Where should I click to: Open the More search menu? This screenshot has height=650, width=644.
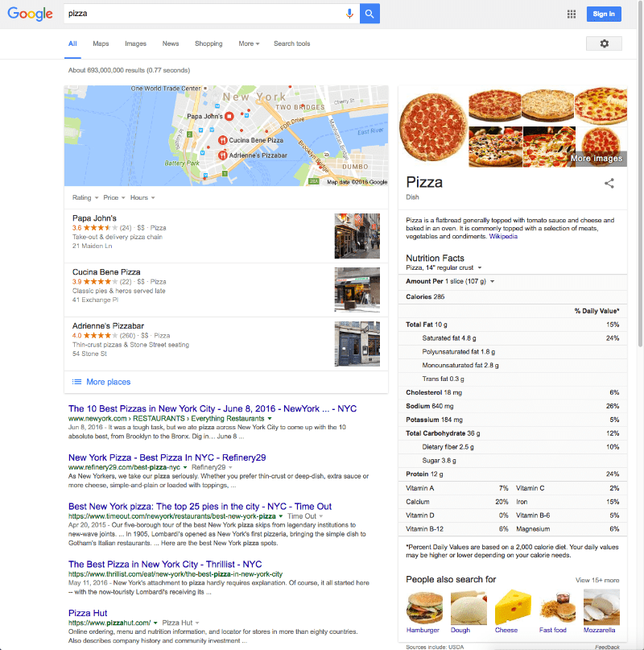[x=249, y=43]
